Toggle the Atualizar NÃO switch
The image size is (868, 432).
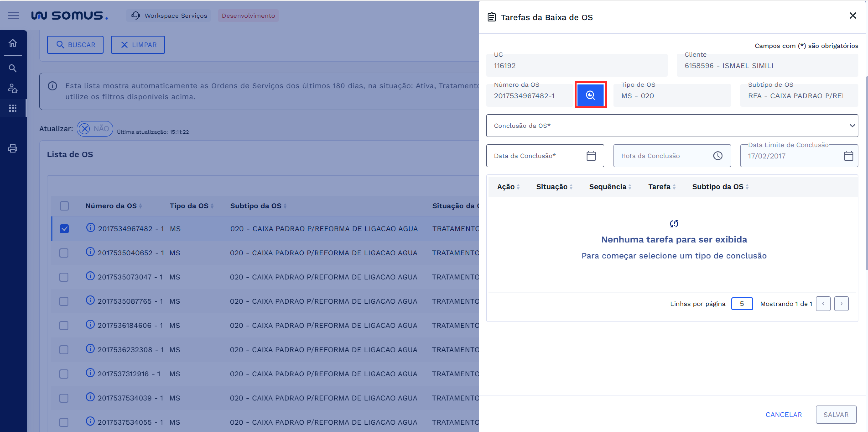[x=95, y=129]
